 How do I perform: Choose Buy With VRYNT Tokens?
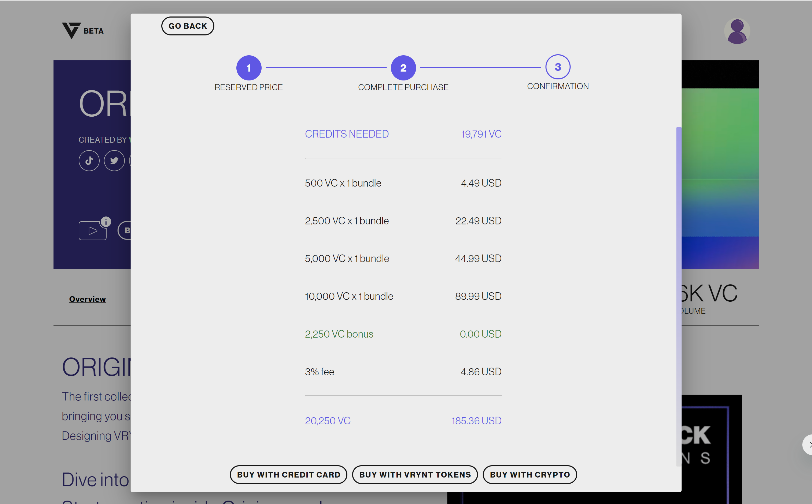(x=415, y=474)
